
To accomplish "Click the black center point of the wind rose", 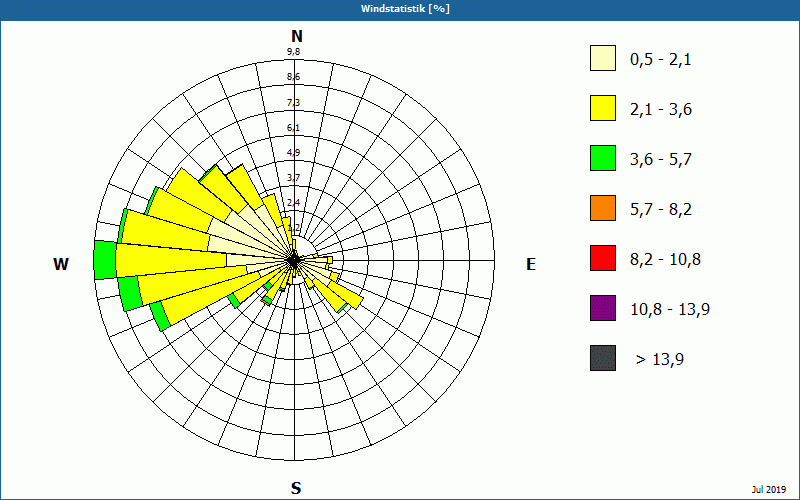I will pos(293,261).
